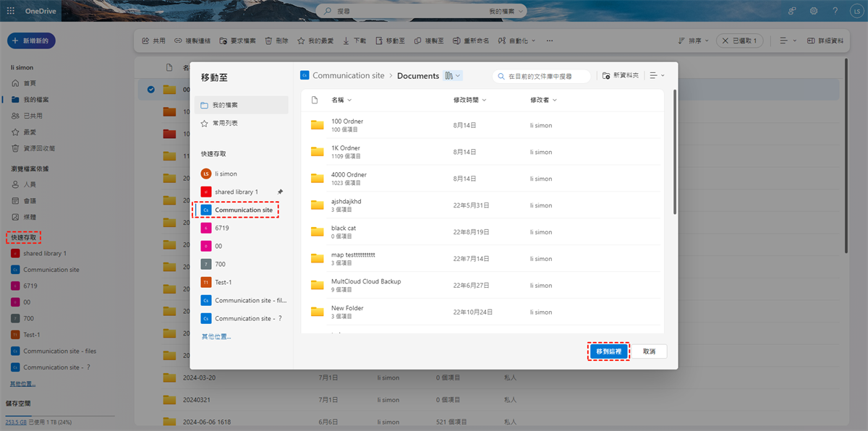
Task: Clear the 已選取 1 selection pill
Action: pos(726,41)
